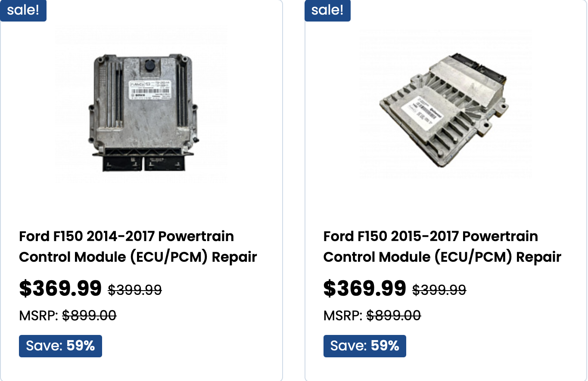Click the MSRP label on the 2014-2017 card

click(38, 316)
